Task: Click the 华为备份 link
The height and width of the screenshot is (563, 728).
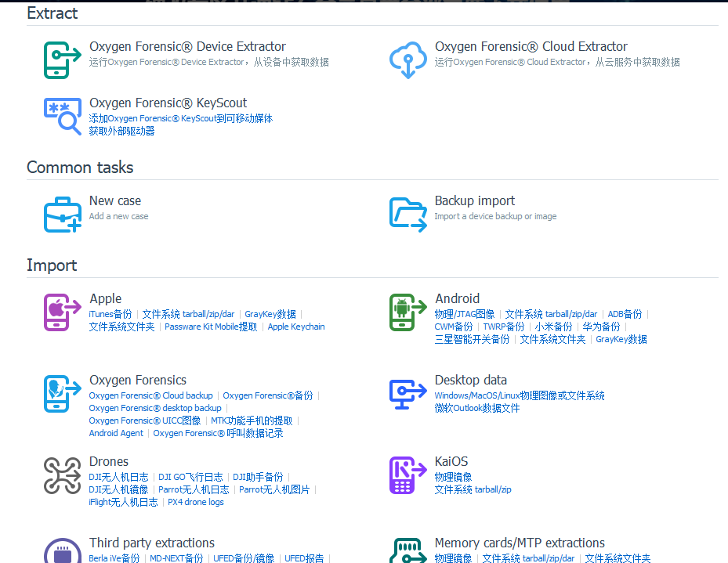Action: click(601, 327)
